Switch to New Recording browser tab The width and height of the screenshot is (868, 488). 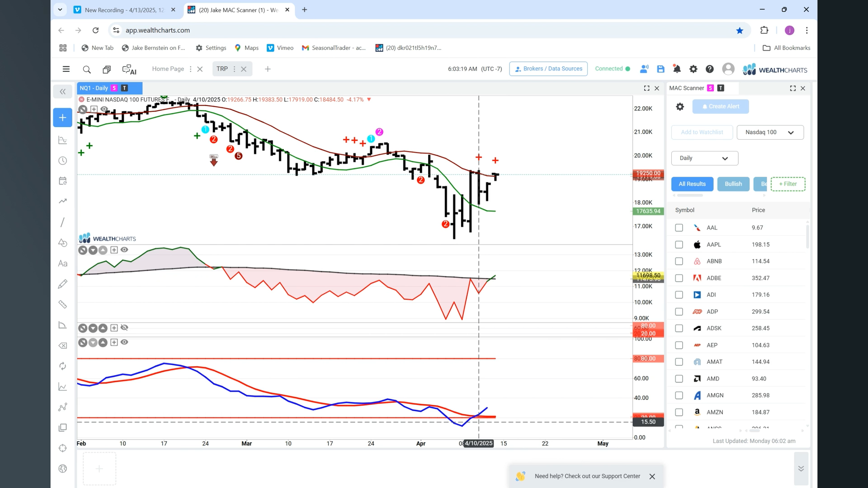pos(124,10)
